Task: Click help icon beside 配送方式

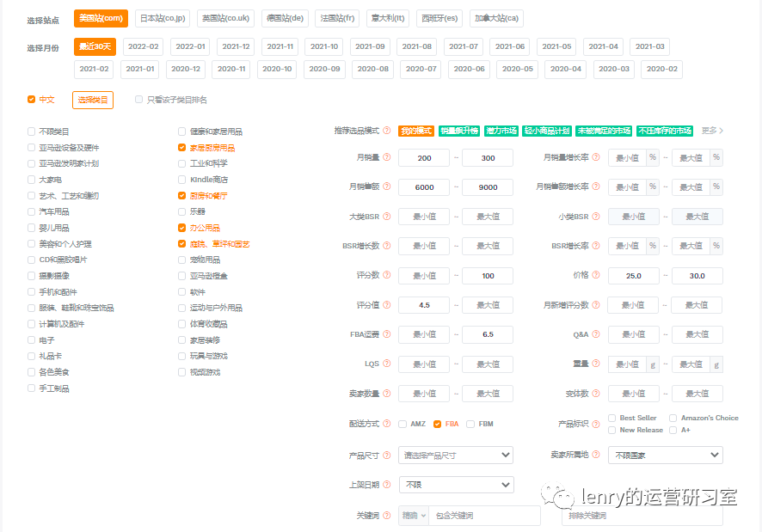Action: pyautogui.click(x=387, y=424)
